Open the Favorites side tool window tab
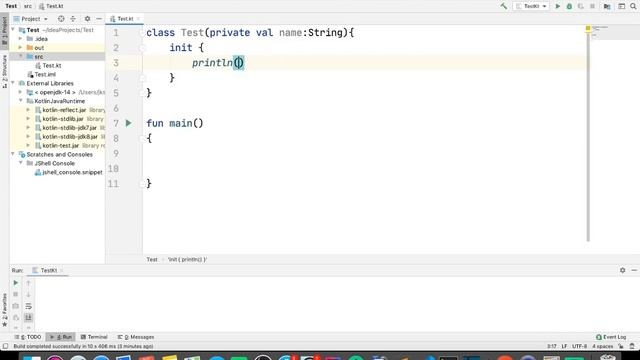 [4, 310]
